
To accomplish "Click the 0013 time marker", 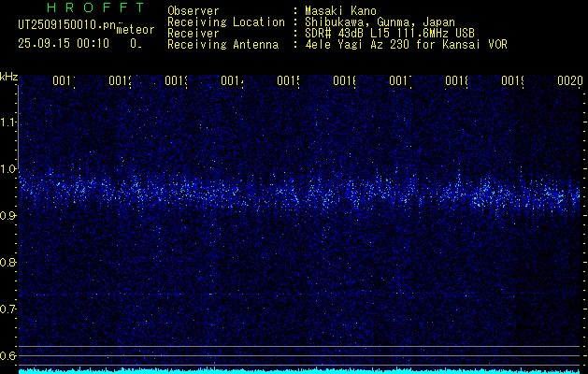I will pyautogui.click(x=177, y=80).
